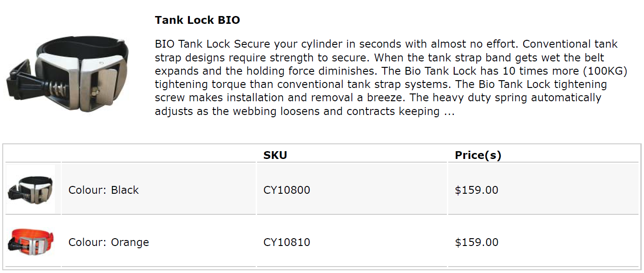
Task: Select the orange tank lock thumbnail
Action: click(30, 241)
